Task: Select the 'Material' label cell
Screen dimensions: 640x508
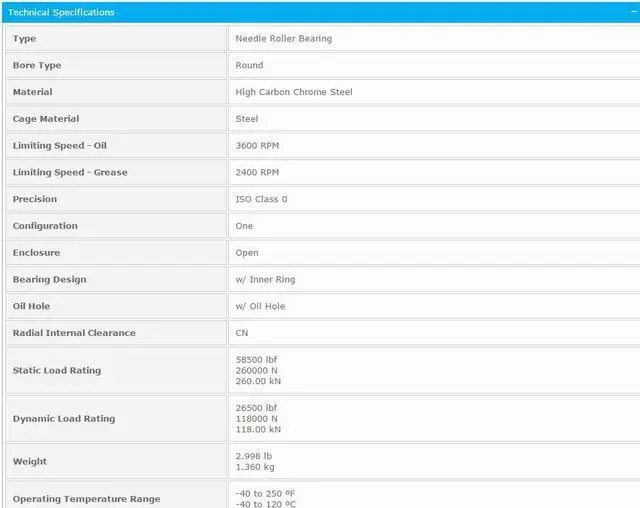Action: coord(116,92)
